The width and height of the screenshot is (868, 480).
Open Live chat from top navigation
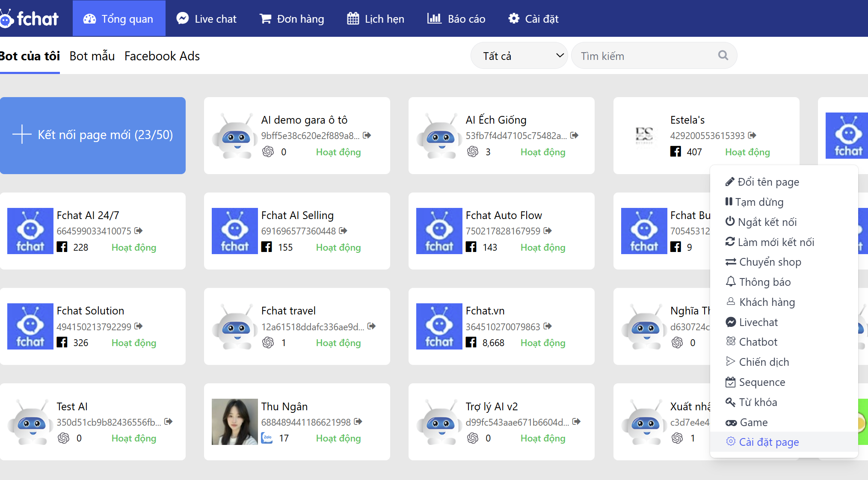207,19
